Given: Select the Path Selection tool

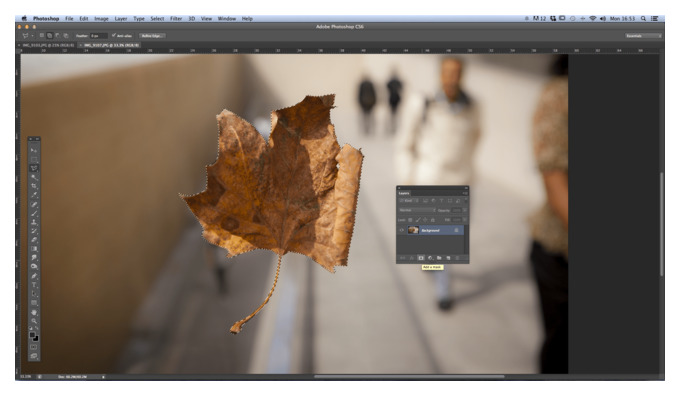Looking at the screenshot, I should (34, 294).
